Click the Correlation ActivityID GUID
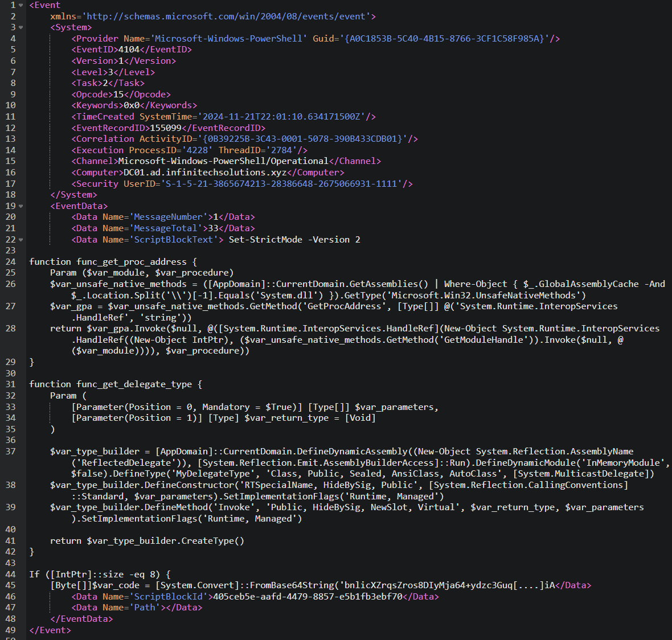This screenshot has height=640, width=672. coord(302,139)
